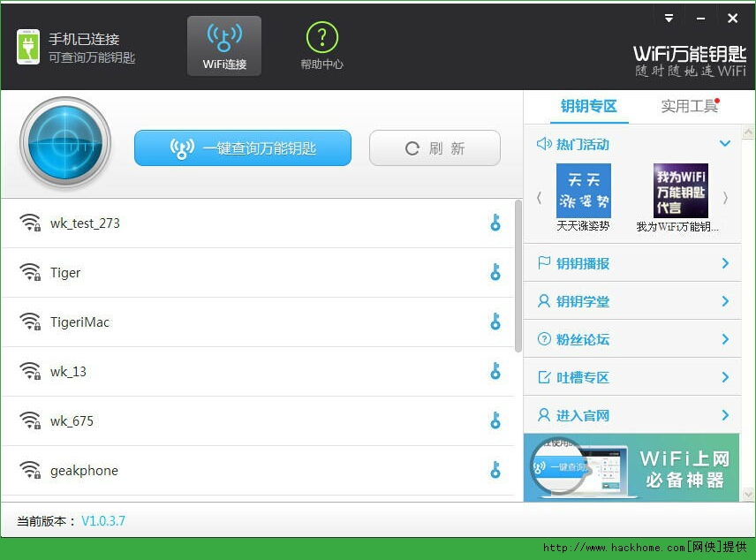
Task: Select the TigeriMac network name
Action: (79, 322)
